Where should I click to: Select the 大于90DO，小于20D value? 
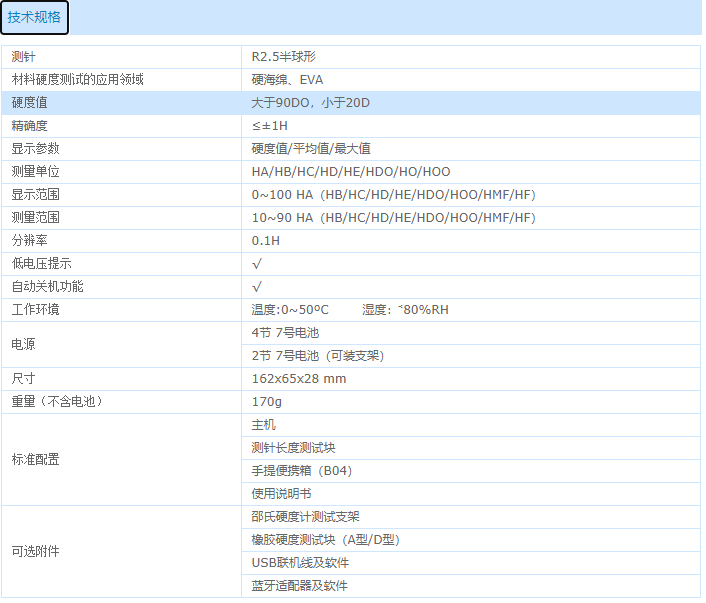click(309, 103)
